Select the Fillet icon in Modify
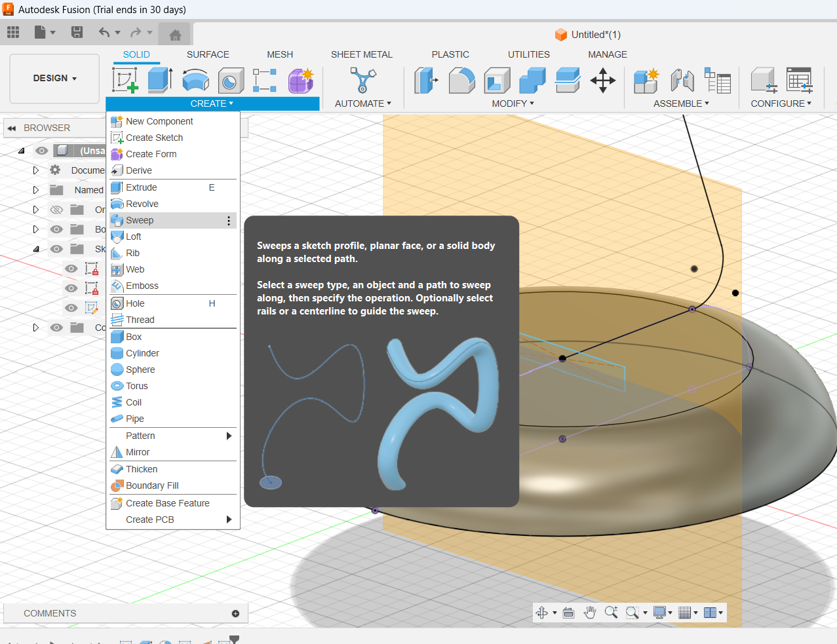 pyautogui.click(x=462, y=81)
